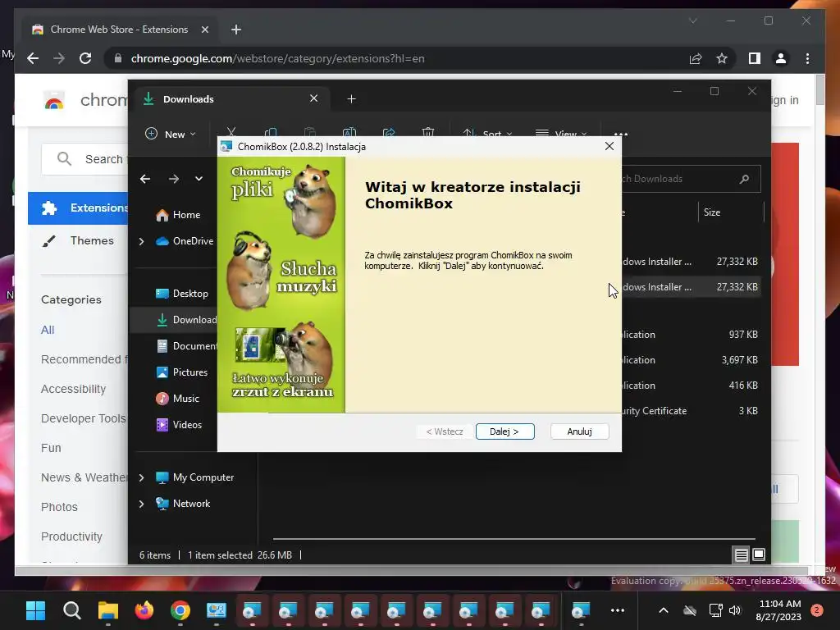Expand the My Computer tree node
Viewport: 840px width, 630px height.
click(x=141, y=477)
